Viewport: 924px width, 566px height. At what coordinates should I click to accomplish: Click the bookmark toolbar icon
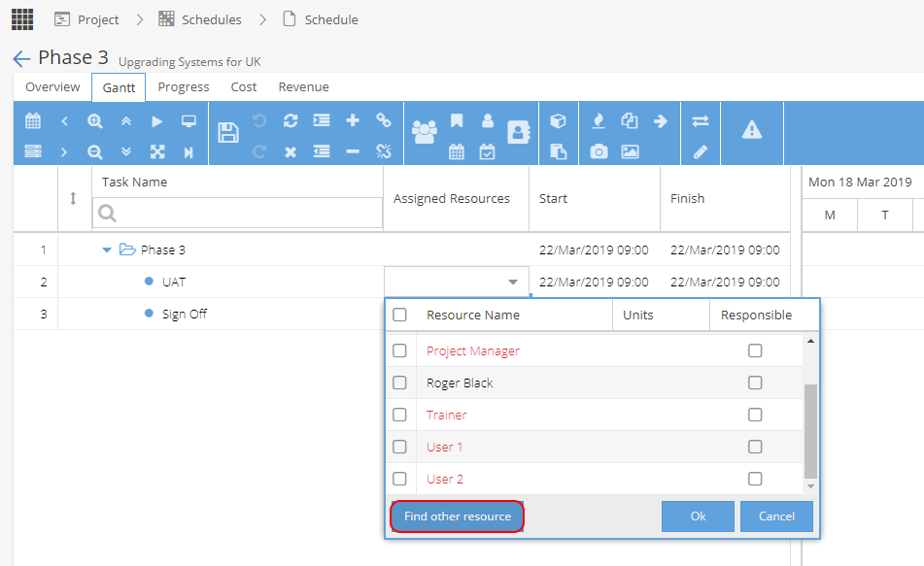pyautogui.click(x=457, y=120)
